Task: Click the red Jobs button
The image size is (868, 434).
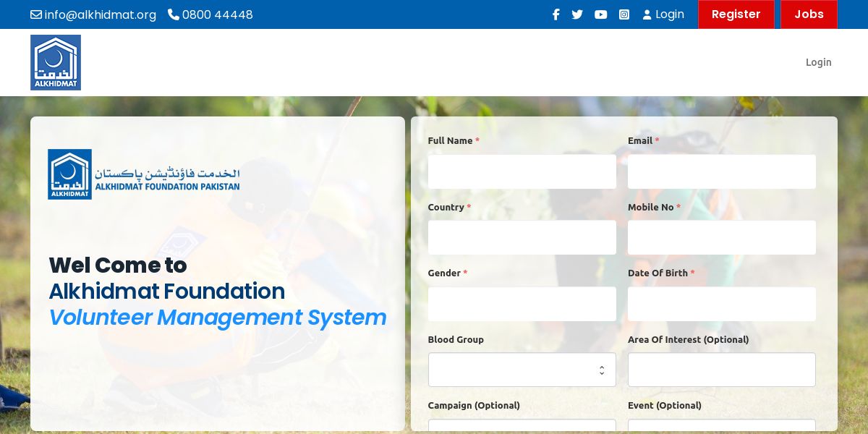Action: (809, 14)
